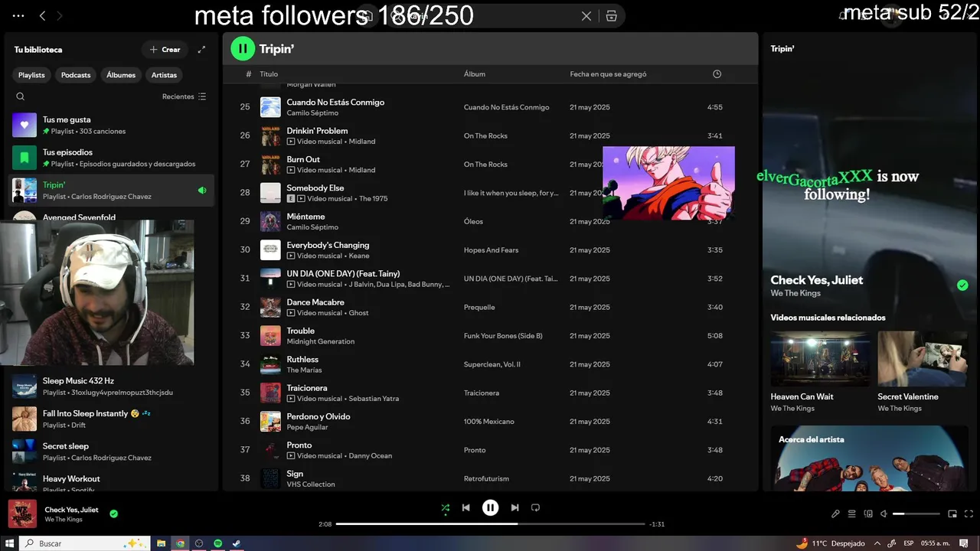The width and height of the screenshot is (980, 551).
Task: Click now-playing cover art in bottom bar
Action: (22, 514)
